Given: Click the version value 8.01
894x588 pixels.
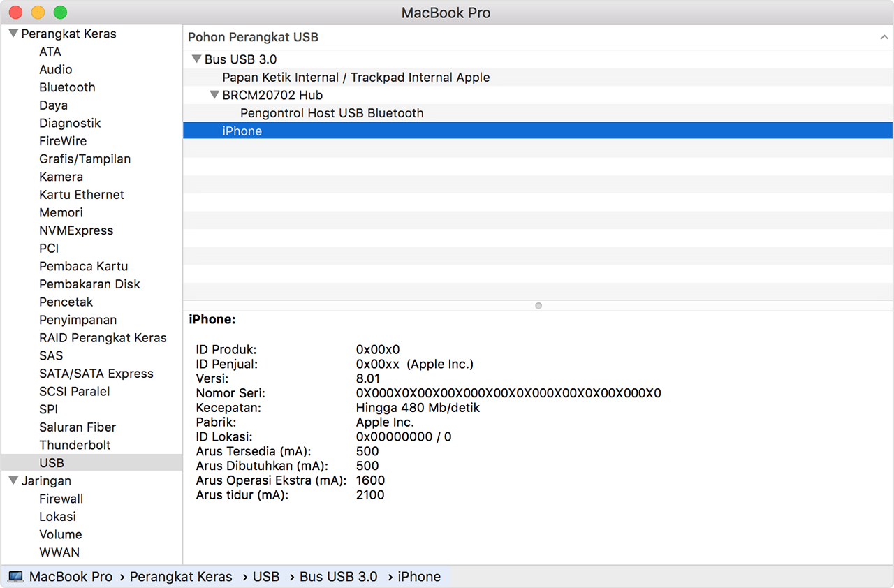Looking at the screenshot, I should (368, 378).
